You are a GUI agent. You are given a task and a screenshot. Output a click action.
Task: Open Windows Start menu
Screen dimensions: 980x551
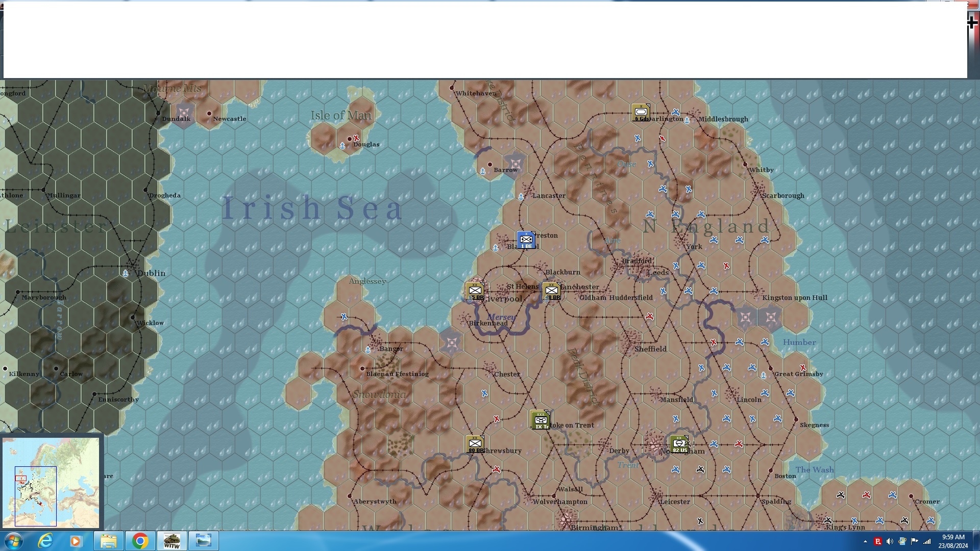coord(14,541)
